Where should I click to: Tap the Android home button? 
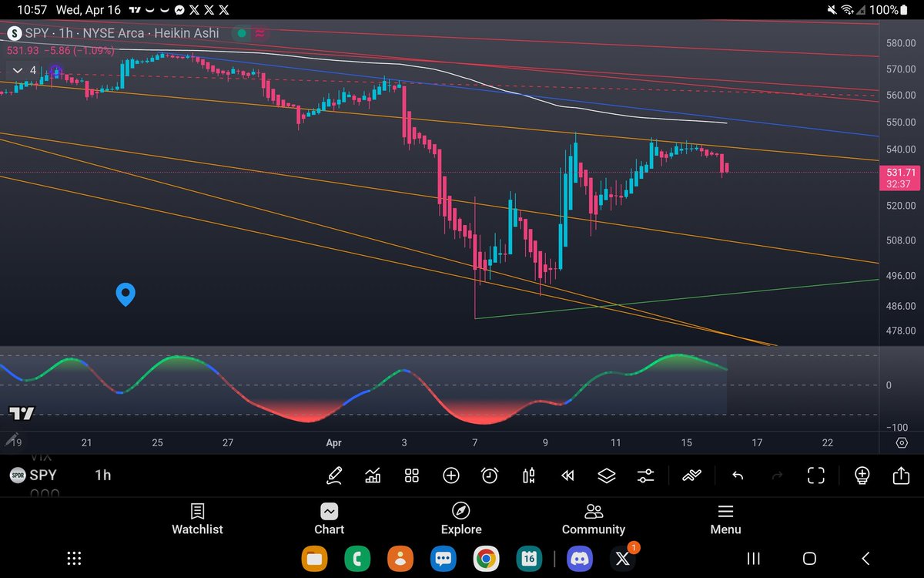[809, 559]
